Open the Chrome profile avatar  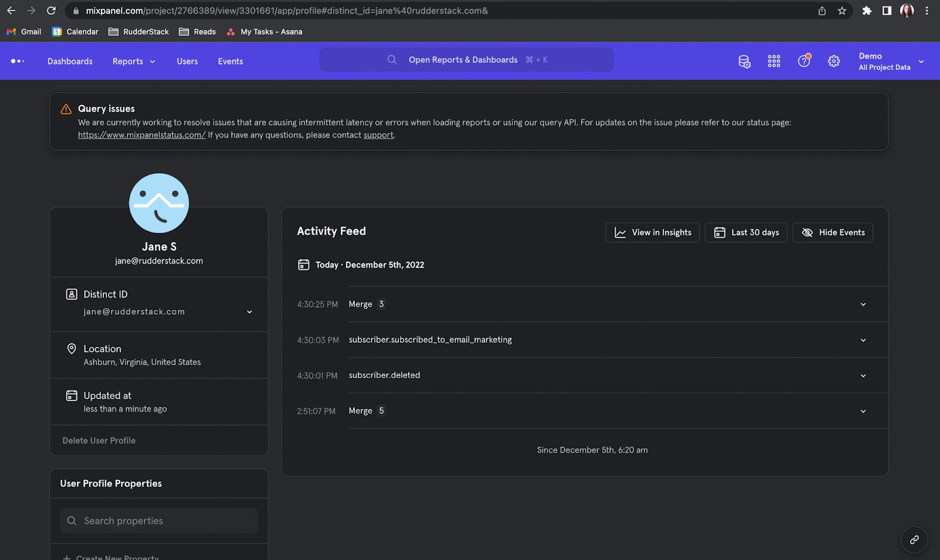point(907,11)
